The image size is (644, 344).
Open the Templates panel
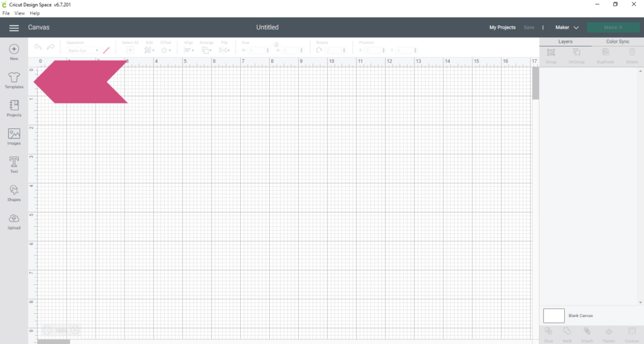(14, 80)
